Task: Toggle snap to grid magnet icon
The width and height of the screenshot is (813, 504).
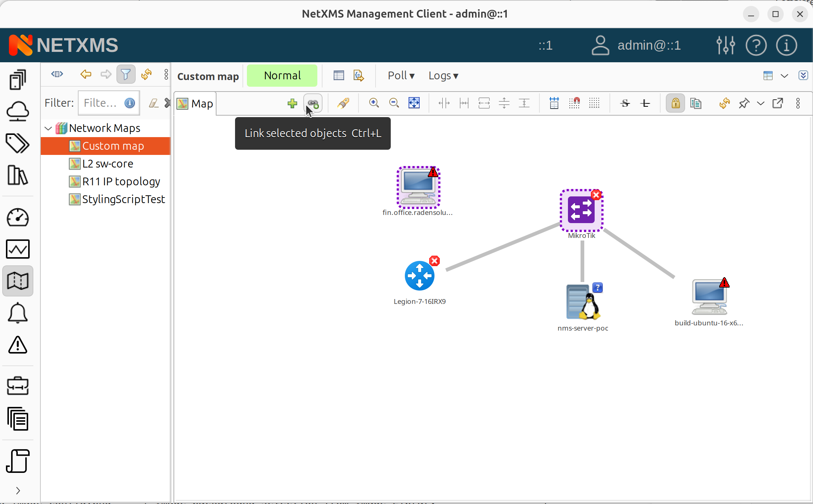Action: point(574,103)
